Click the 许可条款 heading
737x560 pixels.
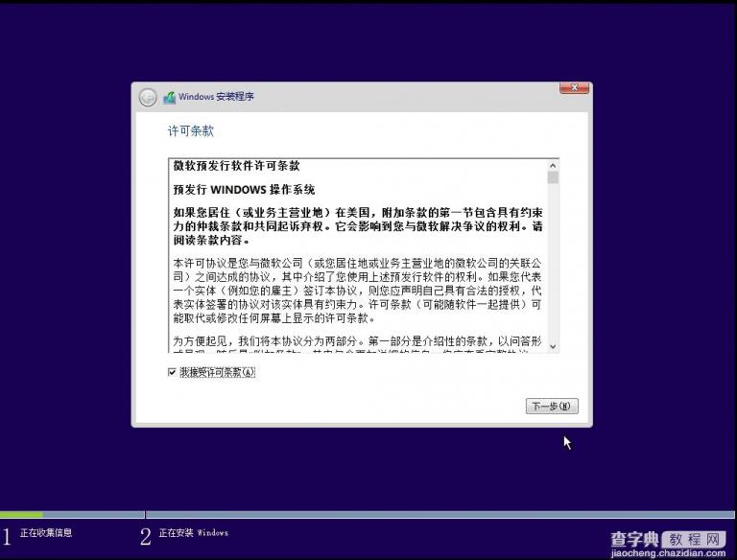coord(190,130)
